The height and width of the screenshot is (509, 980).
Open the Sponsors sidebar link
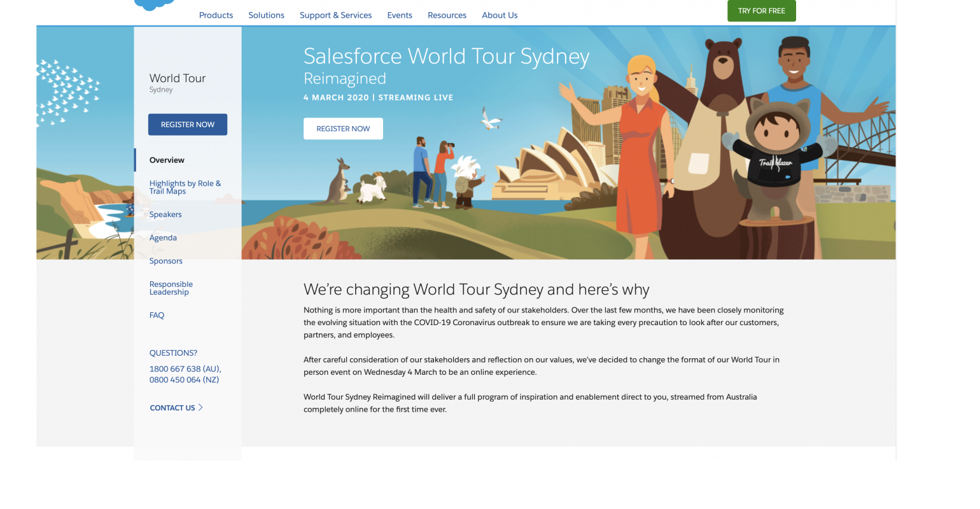165,261
